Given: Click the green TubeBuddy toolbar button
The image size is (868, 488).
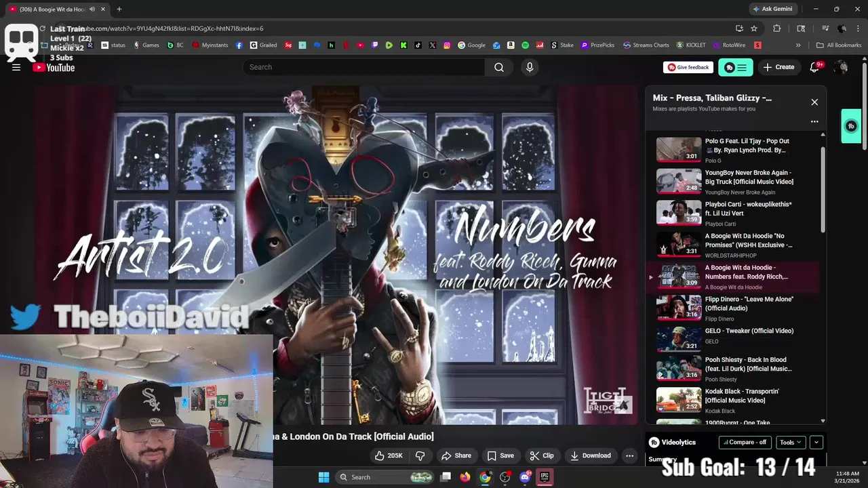Looking at the screenshot, I should pos(736,67).
